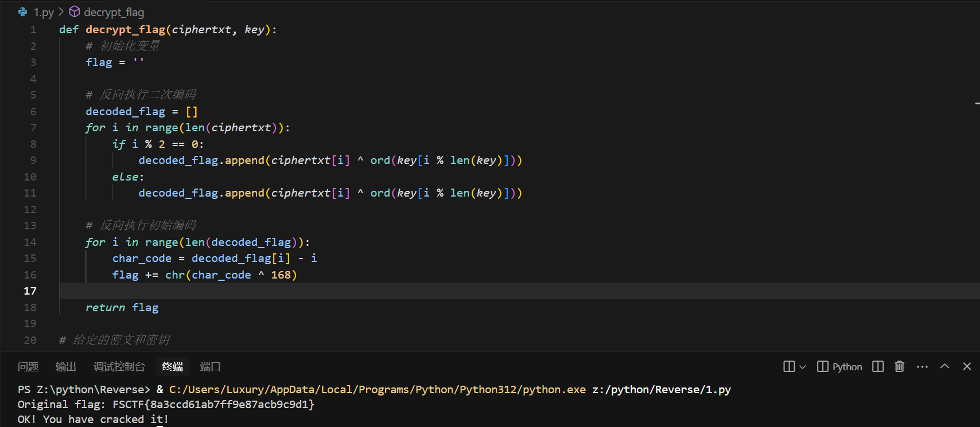Switch to the 端口 (Ports) tab
This screenshot has height=427, width=980.
[211, 367]
